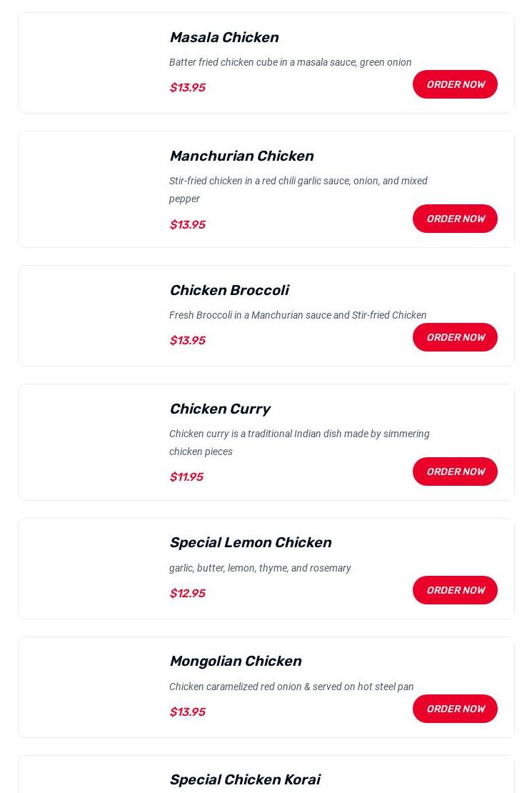Click the $11.95 Chicken Curry price
Viewport: 532px width, 793px height.
(x=186, y=477)
